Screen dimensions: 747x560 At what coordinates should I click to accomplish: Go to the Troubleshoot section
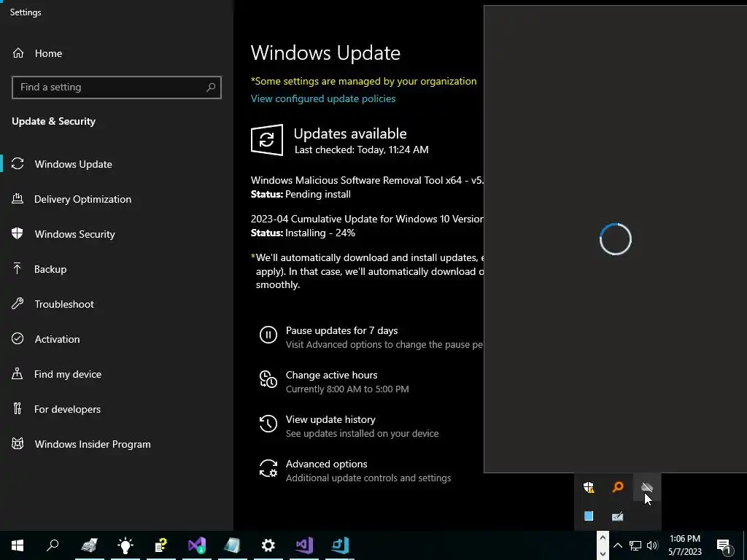click(64, 304)
